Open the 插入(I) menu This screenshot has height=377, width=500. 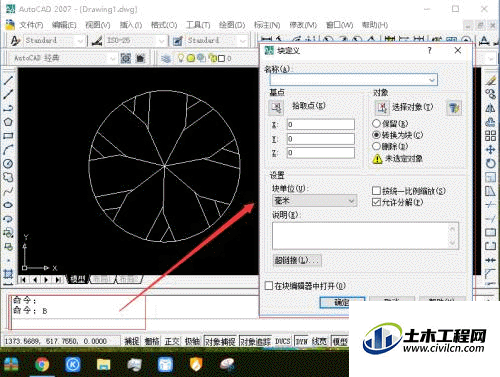[131, 25]
